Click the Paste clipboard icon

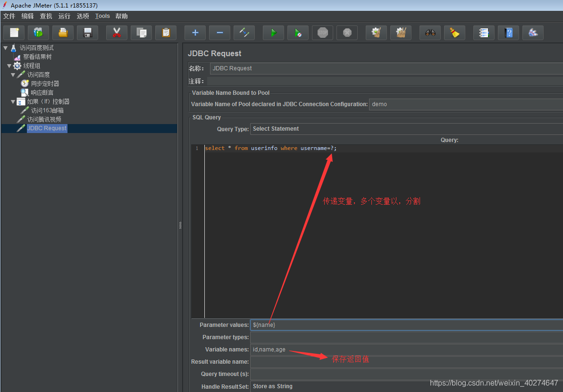tap(166, 33)
